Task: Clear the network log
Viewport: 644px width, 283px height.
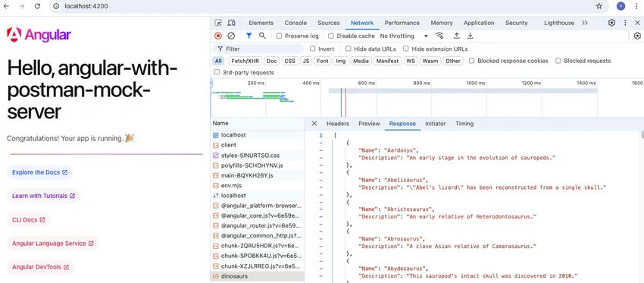Action: point(231,36)
